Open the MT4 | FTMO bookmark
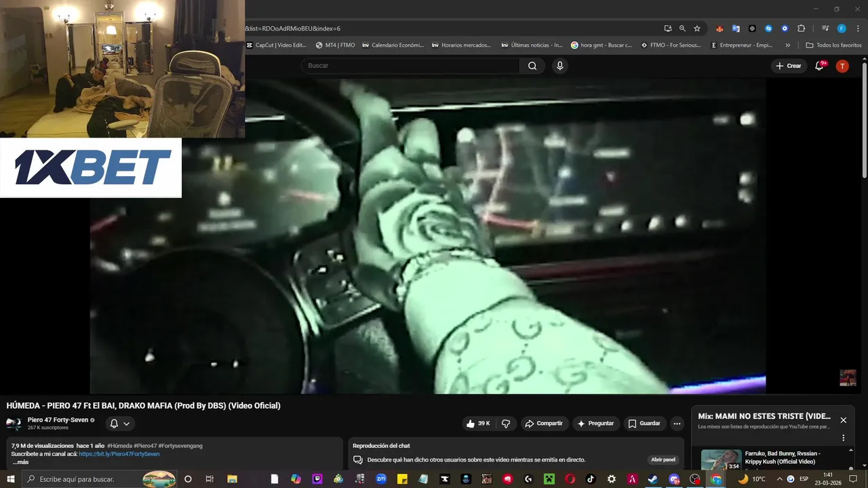This screenshot has width=868, height=488. [336, 45]
